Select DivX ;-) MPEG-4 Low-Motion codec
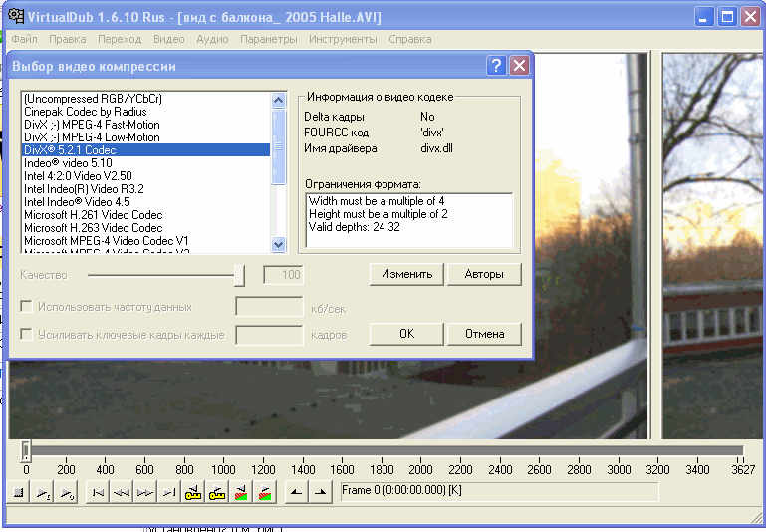Viewport: 766px width, 532px height. point(146,137)
